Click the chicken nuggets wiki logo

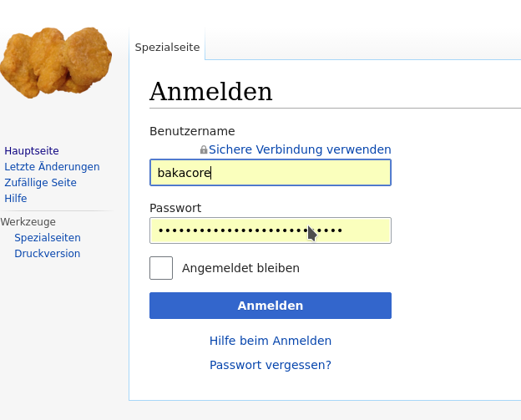56,63
